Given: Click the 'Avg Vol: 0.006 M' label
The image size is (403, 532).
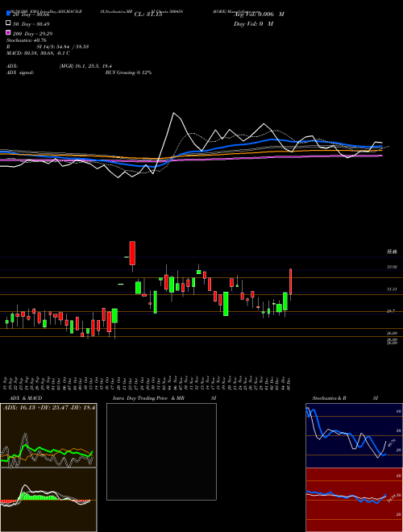Looking at the screenshot, I should tap(259, 15).
